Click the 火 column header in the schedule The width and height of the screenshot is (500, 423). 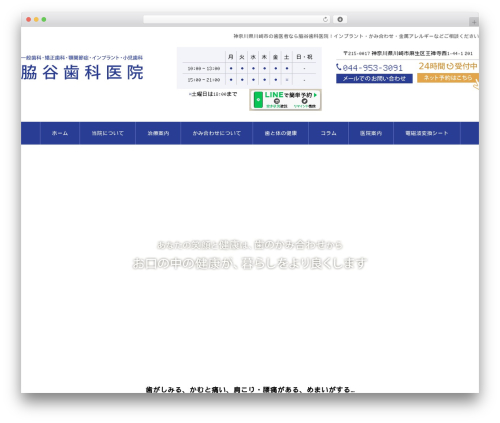point(242,57)
